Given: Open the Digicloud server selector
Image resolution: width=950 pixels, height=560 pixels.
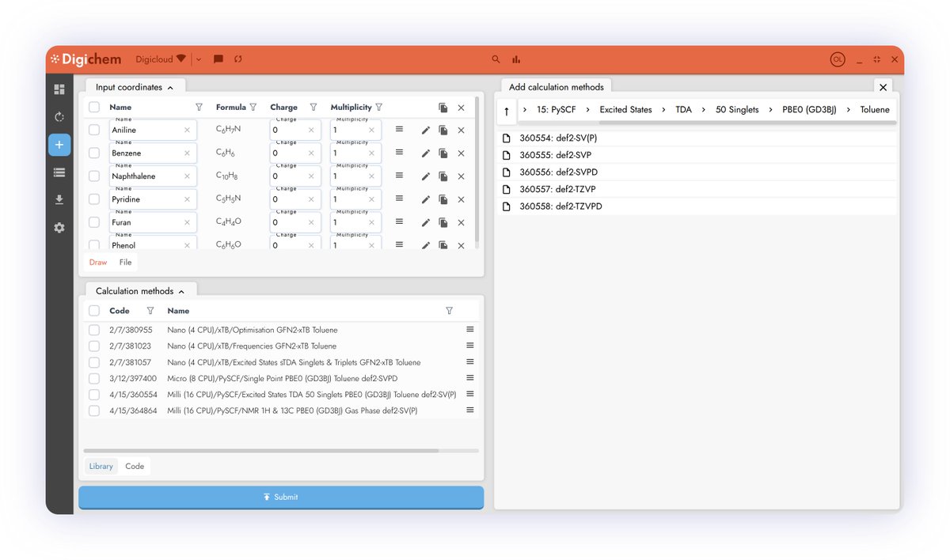Looking at the screenshot, I should pyautogui.click(x=161, y=59).
